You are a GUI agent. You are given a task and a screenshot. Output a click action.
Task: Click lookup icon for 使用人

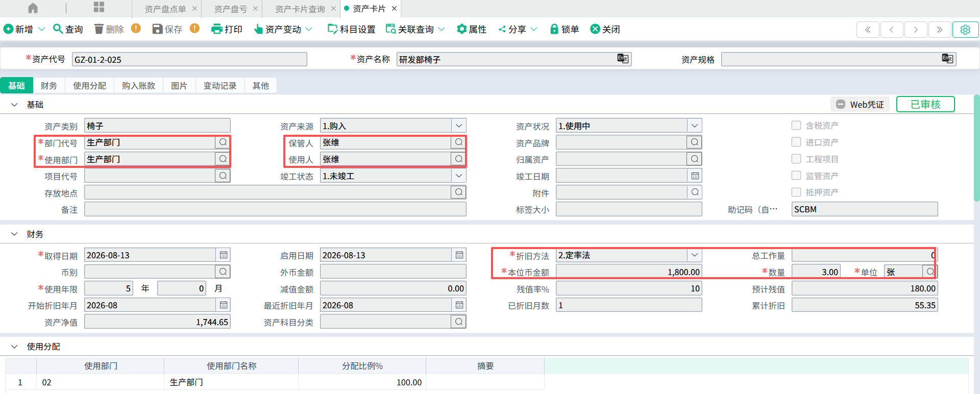point(458,159)
